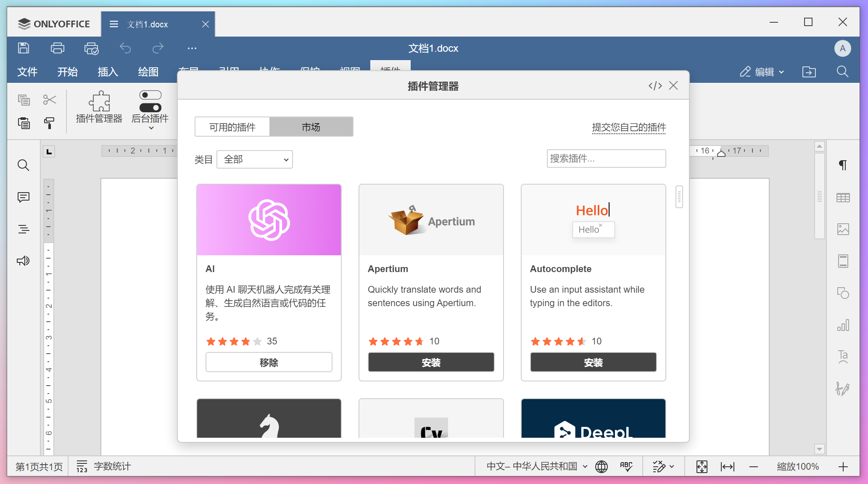
Task: Open the 编辑 editing mode dropdown
Action: (762, 72)
